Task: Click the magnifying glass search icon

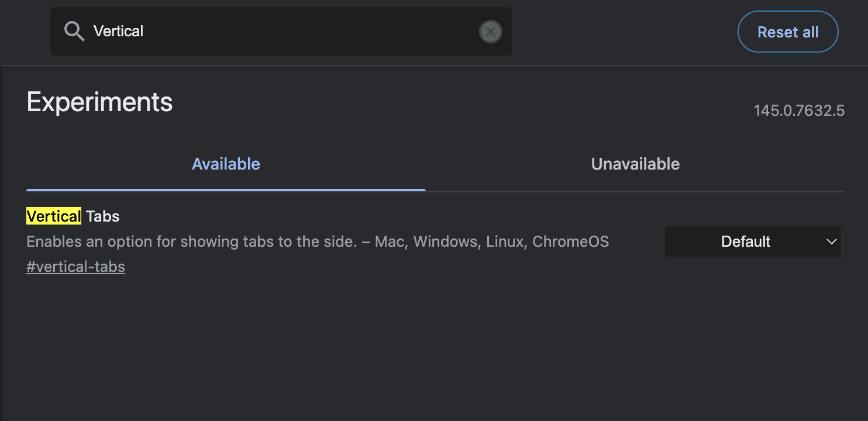Action: (74, 32)
